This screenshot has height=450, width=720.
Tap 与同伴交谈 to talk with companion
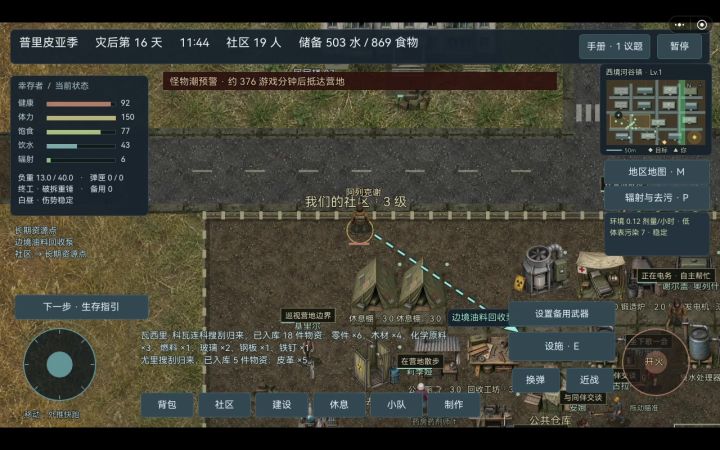pos(583,398)
